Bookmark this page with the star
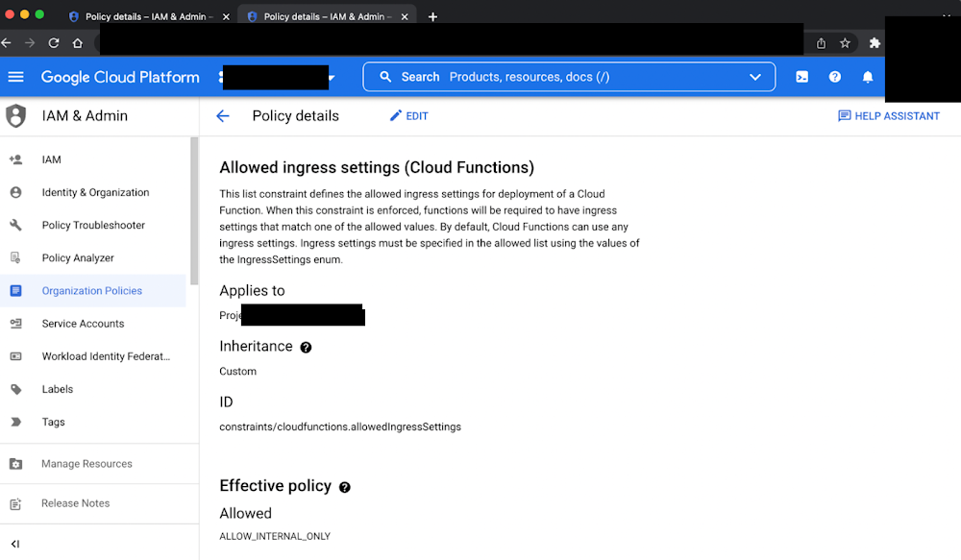This screenshot has height=560, width=961. (x=845, y=43)
